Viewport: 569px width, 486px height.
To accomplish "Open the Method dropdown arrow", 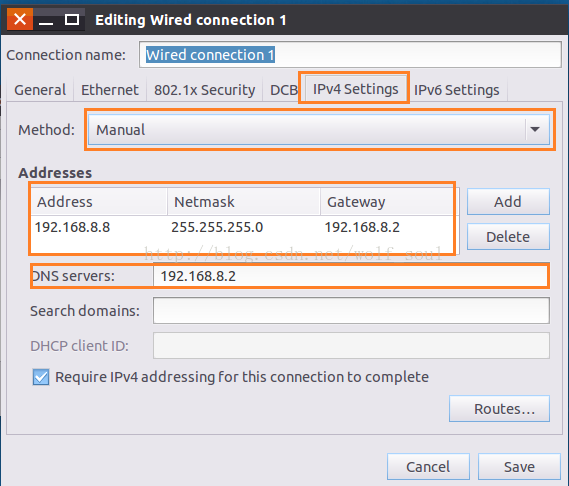I will (x=535, y=129).
